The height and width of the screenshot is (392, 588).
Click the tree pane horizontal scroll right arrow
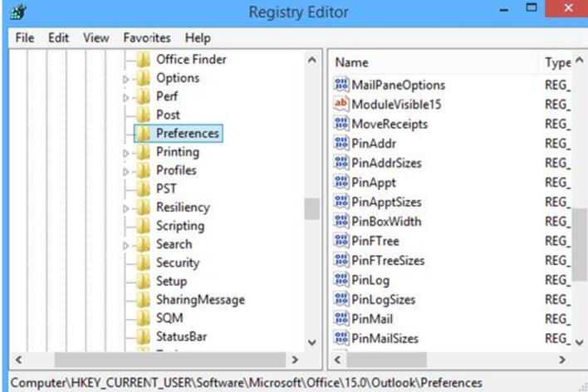[x=295, y=360]
